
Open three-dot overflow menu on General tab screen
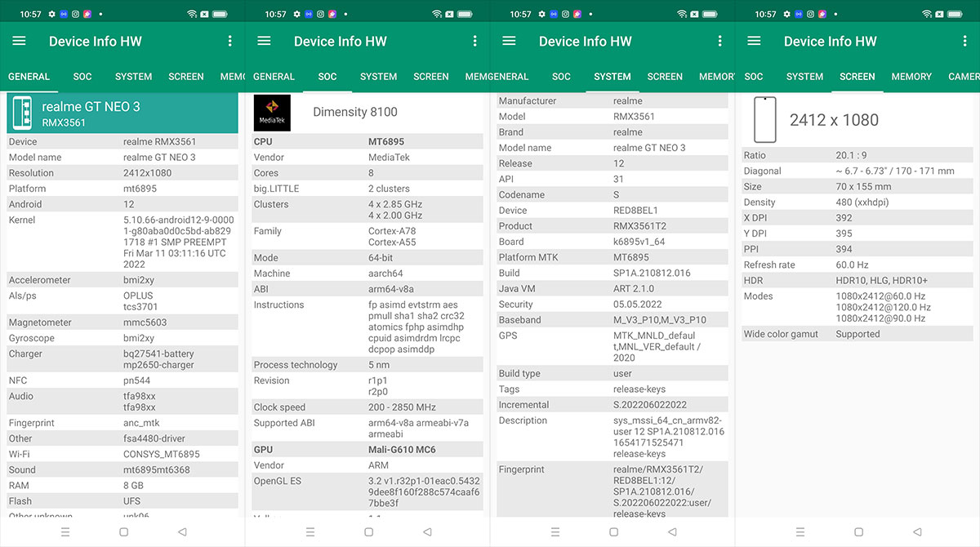(230, 41)
